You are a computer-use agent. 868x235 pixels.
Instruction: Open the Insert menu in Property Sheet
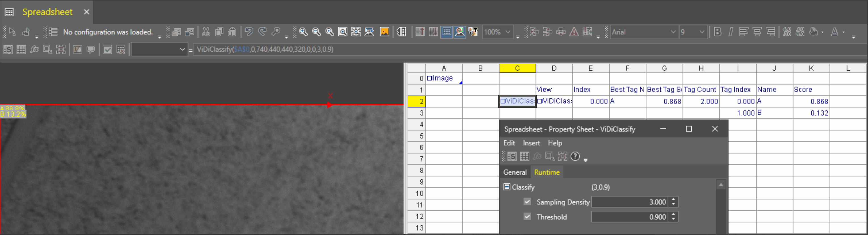(x=531, y=143)
